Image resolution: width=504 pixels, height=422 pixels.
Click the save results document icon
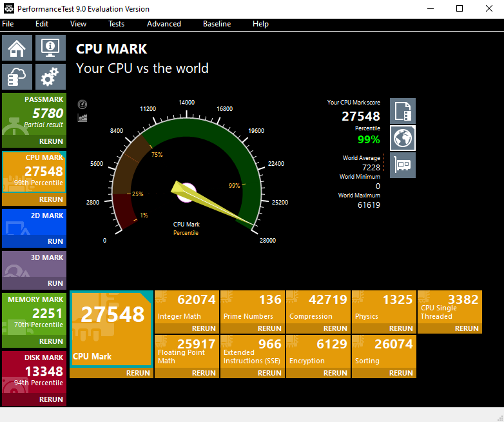coord(403,111)
